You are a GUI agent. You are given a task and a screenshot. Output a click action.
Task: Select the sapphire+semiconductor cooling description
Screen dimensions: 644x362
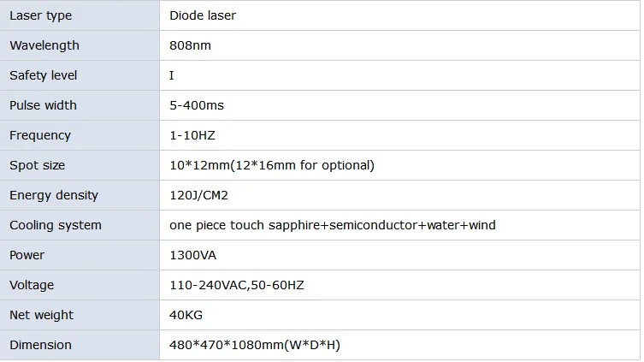pos(333,226)
